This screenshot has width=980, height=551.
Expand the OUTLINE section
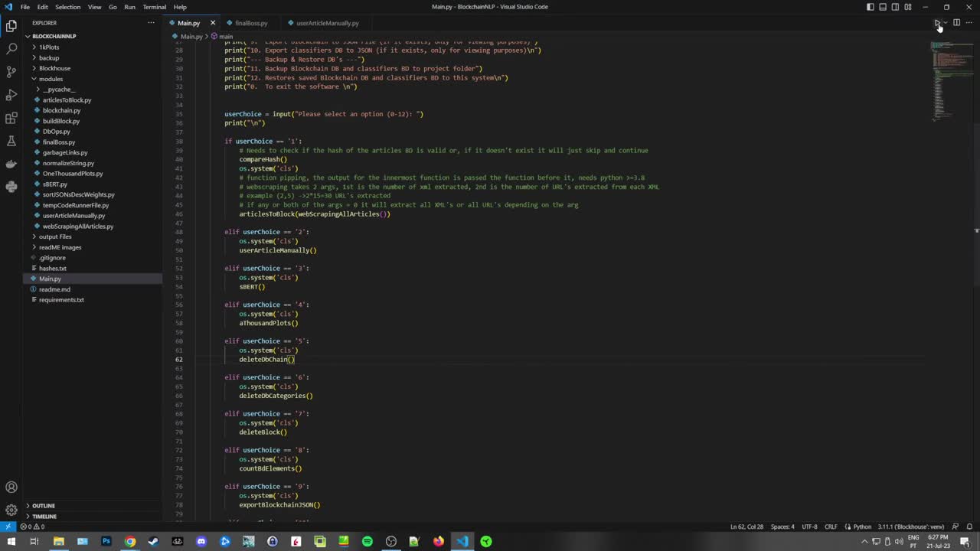click(x=44, y=506)
